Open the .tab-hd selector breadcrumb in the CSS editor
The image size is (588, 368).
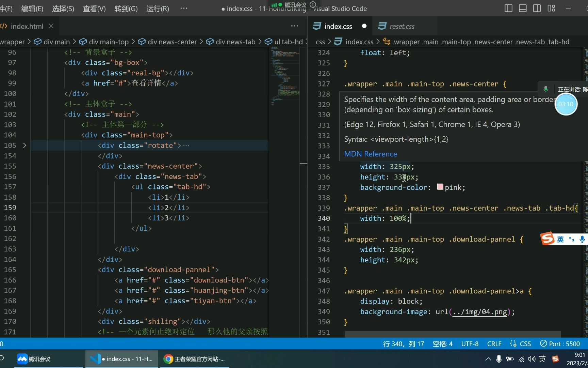(476, 42)
